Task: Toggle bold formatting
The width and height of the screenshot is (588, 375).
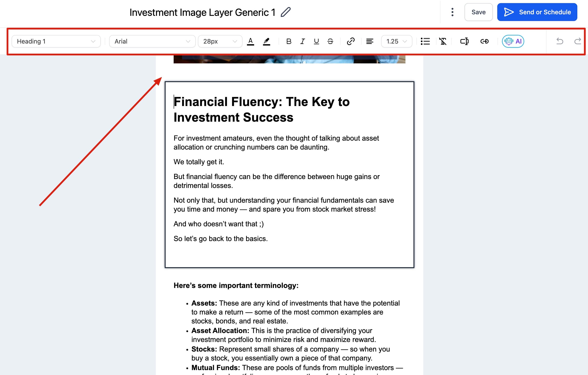Action: [289, 41]
